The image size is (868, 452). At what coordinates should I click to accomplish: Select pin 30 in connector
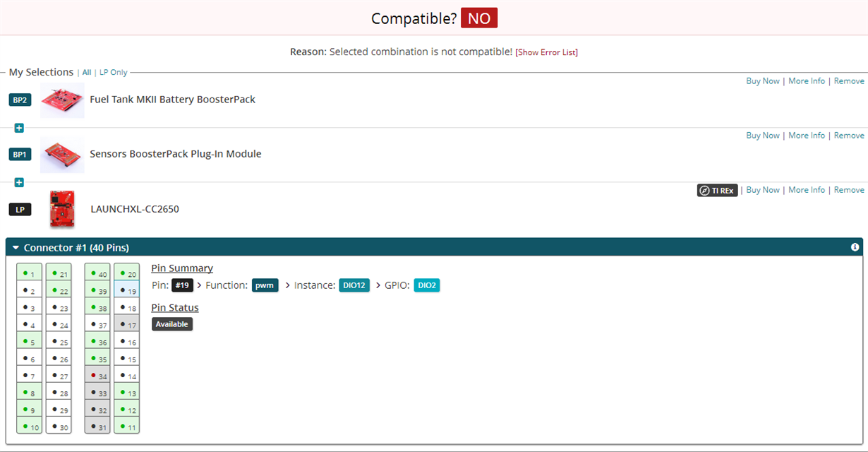coord(59,427)
